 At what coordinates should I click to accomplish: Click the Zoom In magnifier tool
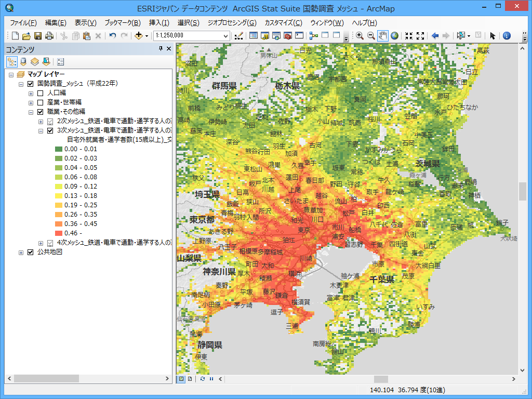click(360, 36)
